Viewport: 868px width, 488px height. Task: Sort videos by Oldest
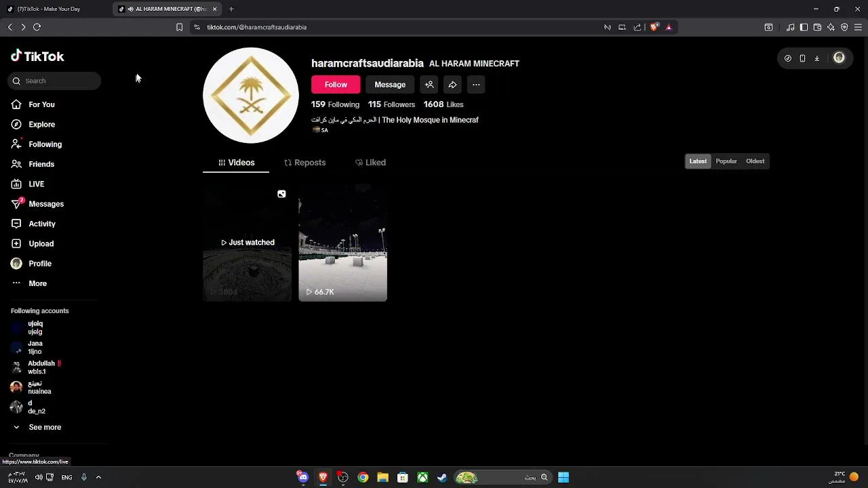coord(755,161)
